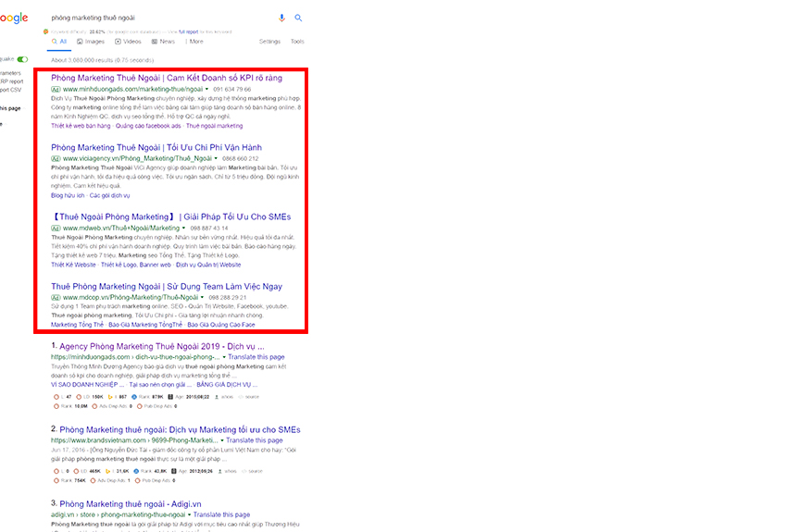Click the LD parameter 465K under brandsvietnam

(87, 471)
